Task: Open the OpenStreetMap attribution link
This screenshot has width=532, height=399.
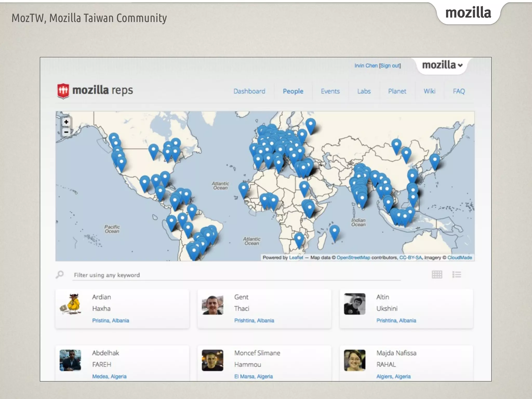Action: click(x=353, y=258)
